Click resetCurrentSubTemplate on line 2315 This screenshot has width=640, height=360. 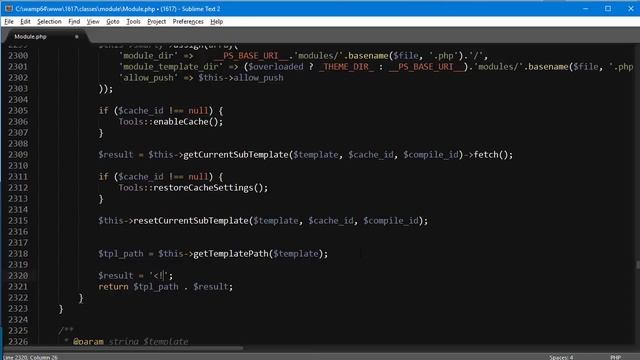pos(191,221)
